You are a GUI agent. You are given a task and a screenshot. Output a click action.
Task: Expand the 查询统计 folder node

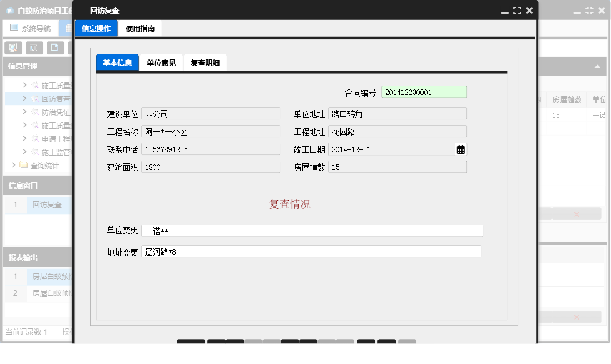[x=13, y=163]
